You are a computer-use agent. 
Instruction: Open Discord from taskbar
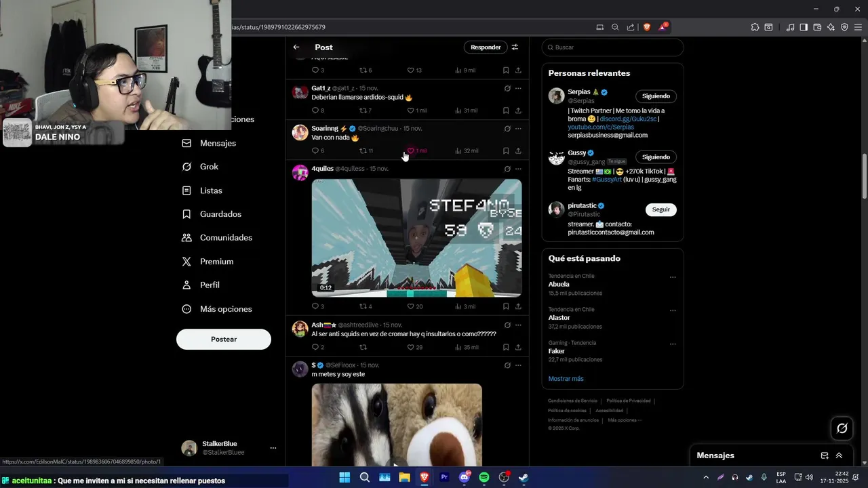pos(465,477)
